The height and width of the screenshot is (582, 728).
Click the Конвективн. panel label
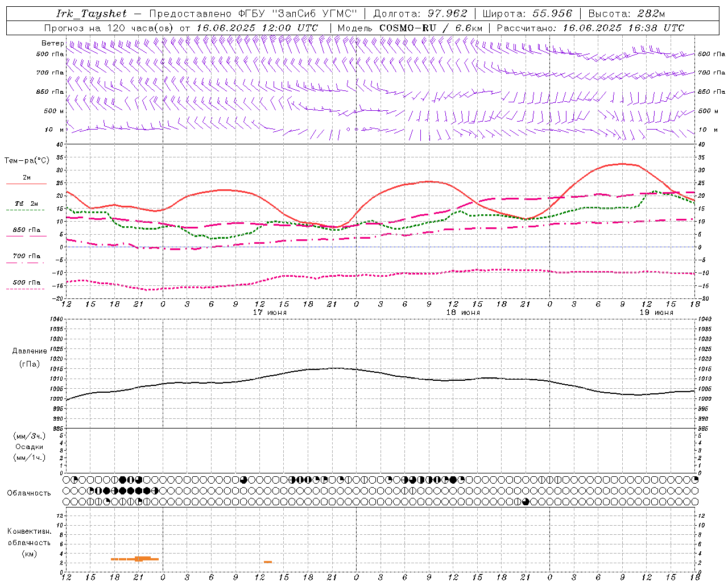point(30,531)
